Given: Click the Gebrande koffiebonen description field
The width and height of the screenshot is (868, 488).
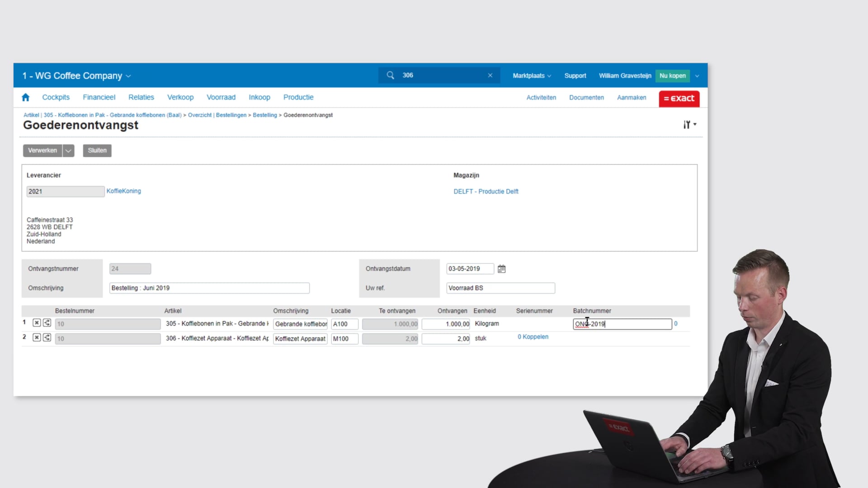Looking at the screenshot, I should pyautogui.click(x=300, y=324).
